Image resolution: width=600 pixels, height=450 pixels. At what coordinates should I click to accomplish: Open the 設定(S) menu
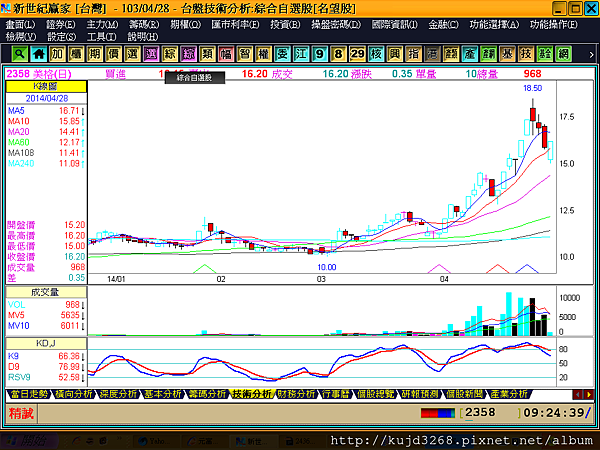61,37
